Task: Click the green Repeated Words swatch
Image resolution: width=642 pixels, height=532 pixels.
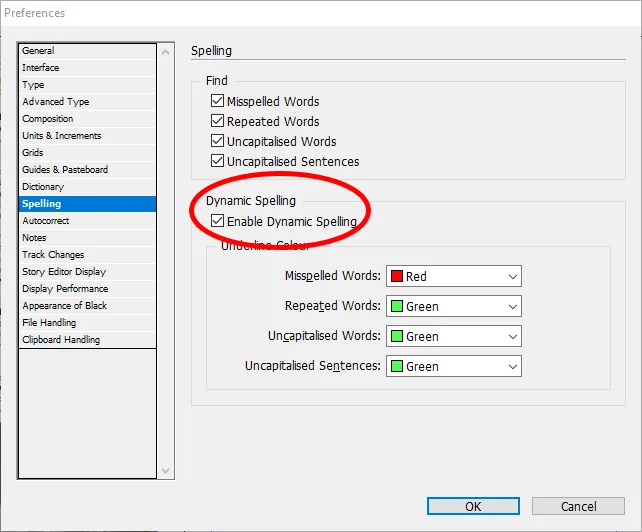Action: 396,306
